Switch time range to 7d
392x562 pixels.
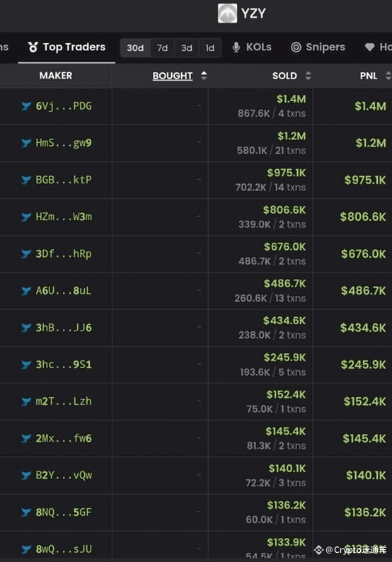pos(162,47)
